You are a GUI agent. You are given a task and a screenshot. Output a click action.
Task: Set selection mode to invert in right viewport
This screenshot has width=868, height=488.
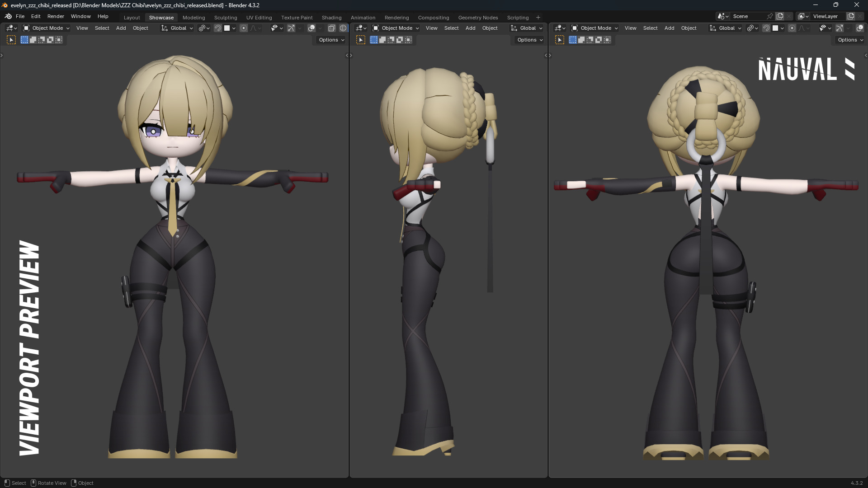599,40
